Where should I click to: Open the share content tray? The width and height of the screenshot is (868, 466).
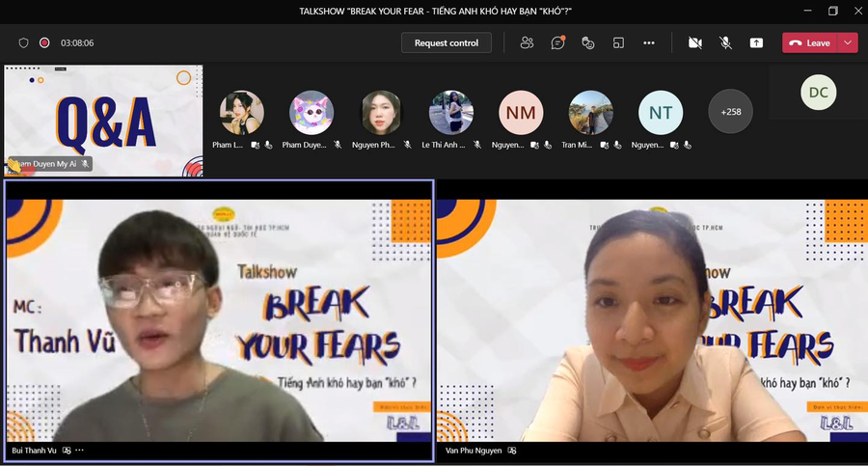[x=756, y=42]
